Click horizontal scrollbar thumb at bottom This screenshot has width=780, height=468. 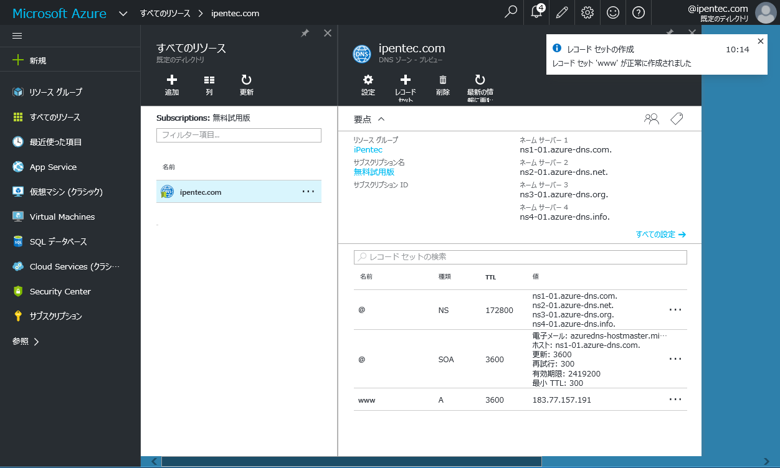point(351,462)
